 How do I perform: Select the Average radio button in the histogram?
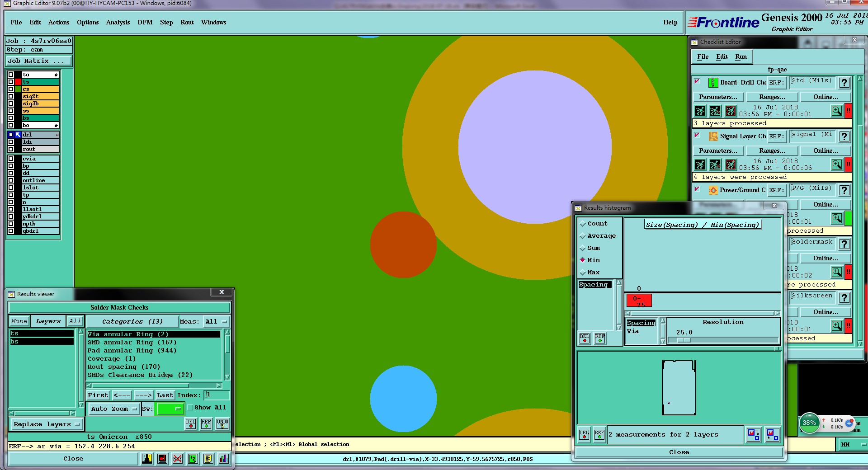pos(583,236)
